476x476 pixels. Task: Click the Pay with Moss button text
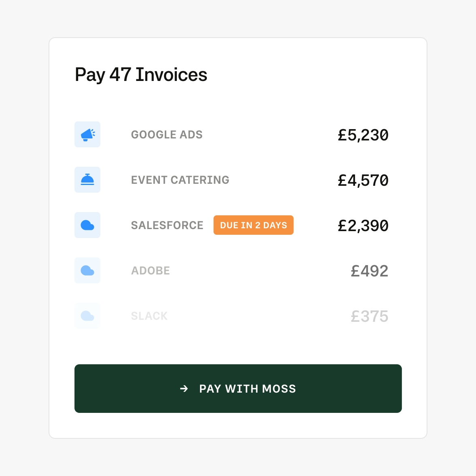click(248, 389)
